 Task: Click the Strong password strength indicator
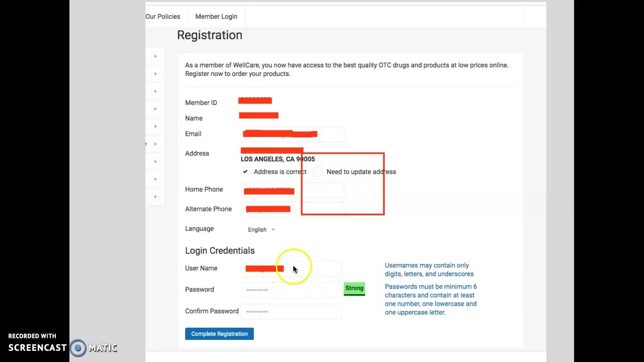pos(354,289)
